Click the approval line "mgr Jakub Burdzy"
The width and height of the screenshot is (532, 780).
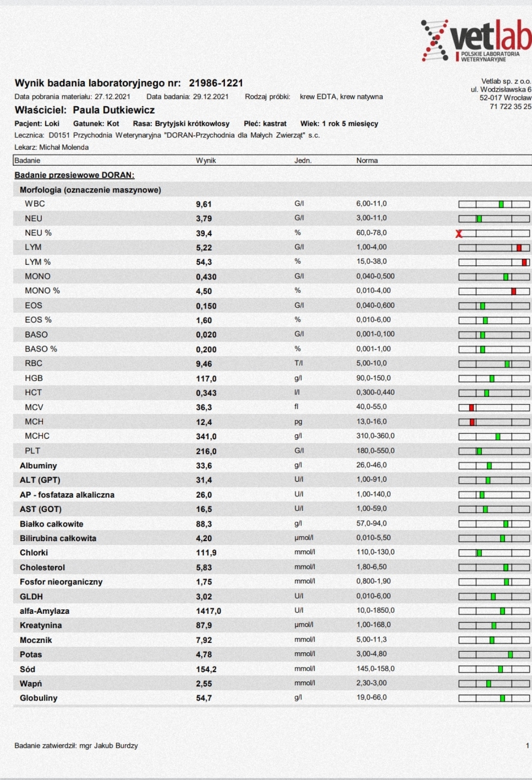[x=108, y=745]
